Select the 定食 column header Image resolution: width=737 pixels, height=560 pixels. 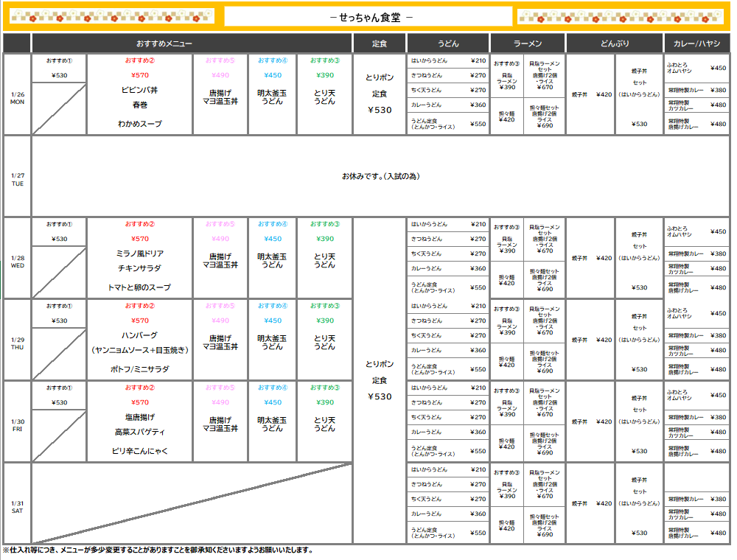coord(380,43)
